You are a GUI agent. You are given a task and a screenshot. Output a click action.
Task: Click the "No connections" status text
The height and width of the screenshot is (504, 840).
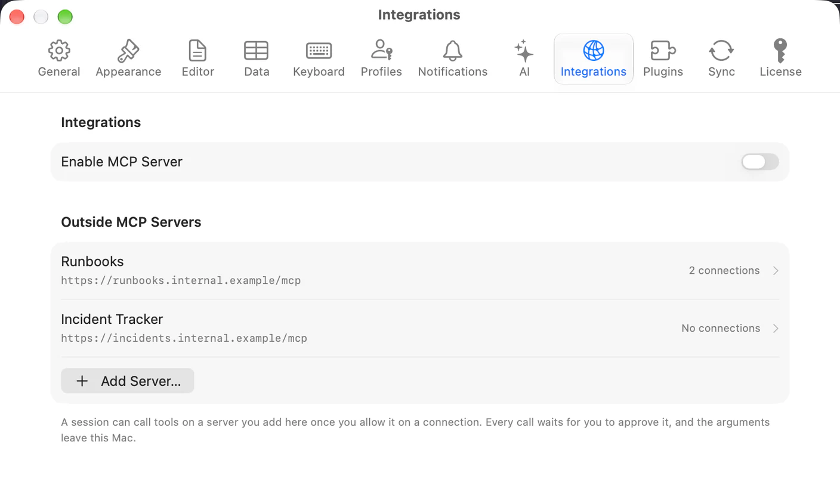coord(721,329)
